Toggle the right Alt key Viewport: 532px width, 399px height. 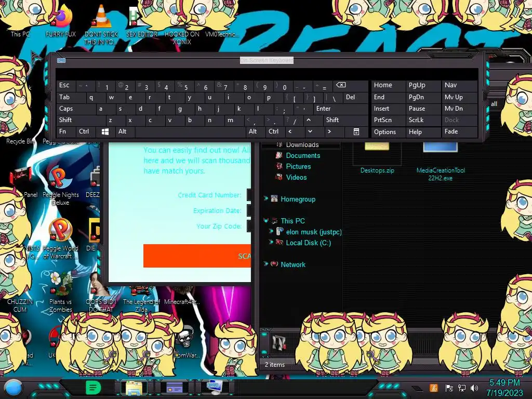[x=255, y=131]
